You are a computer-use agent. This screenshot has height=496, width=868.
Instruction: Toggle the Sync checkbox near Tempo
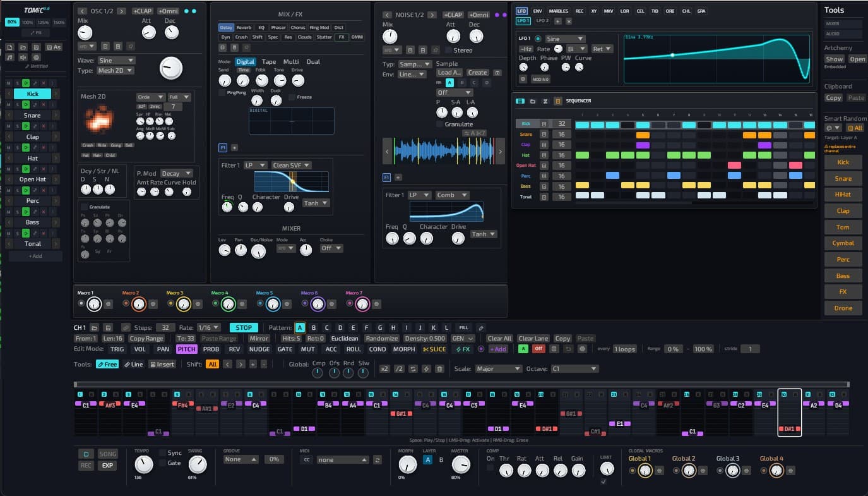[162, 453]
